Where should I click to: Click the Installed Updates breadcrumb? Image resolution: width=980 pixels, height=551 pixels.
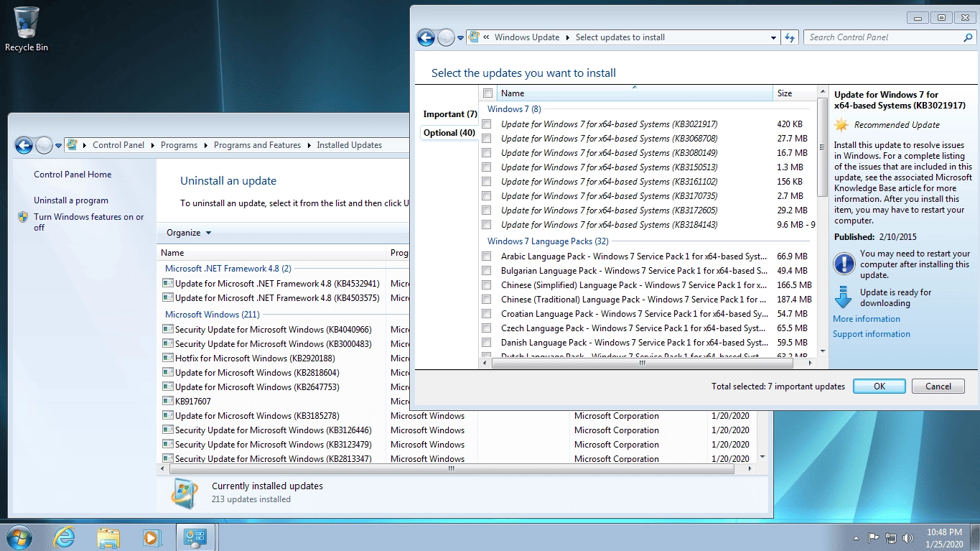coord(350,145)
